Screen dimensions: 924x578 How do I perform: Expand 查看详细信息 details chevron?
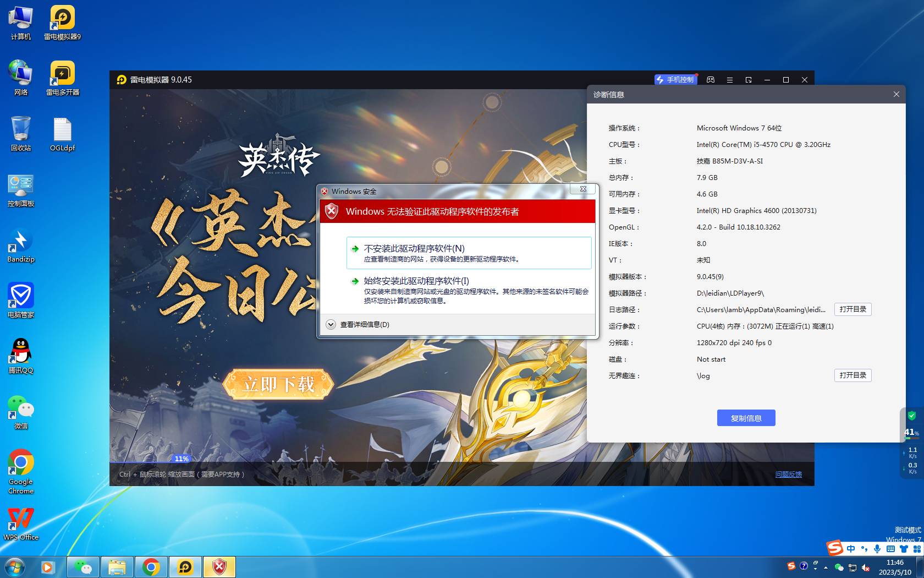tap(331, 325)
